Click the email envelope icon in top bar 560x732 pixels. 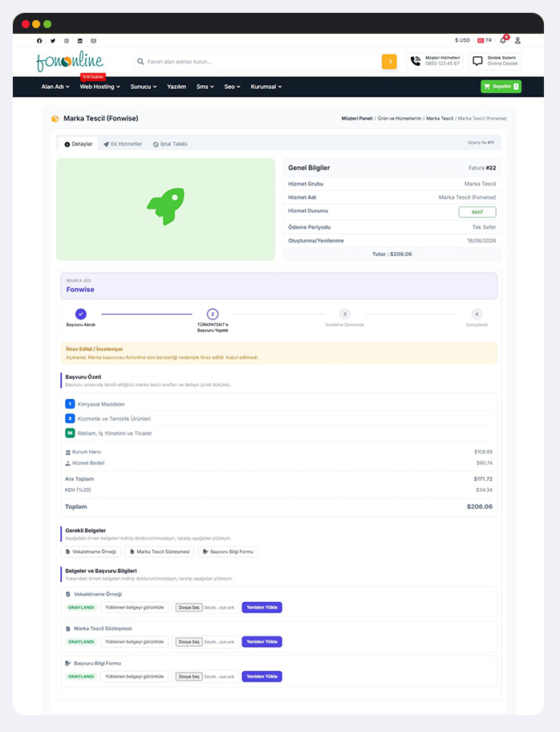93,41
